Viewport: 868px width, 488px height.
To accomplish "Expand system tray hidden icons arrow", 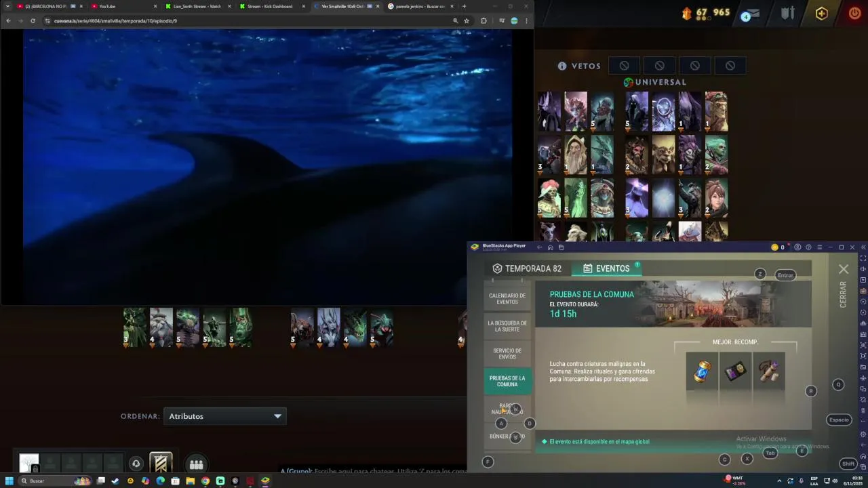I will point(779,481).
